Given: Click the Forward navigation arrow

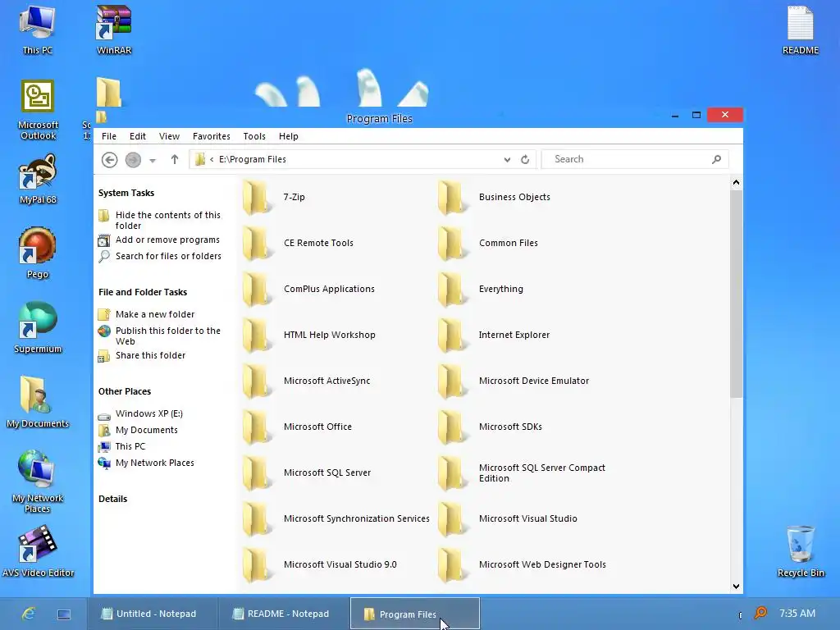Looking at the screenshot, I should tap(133, 160).
